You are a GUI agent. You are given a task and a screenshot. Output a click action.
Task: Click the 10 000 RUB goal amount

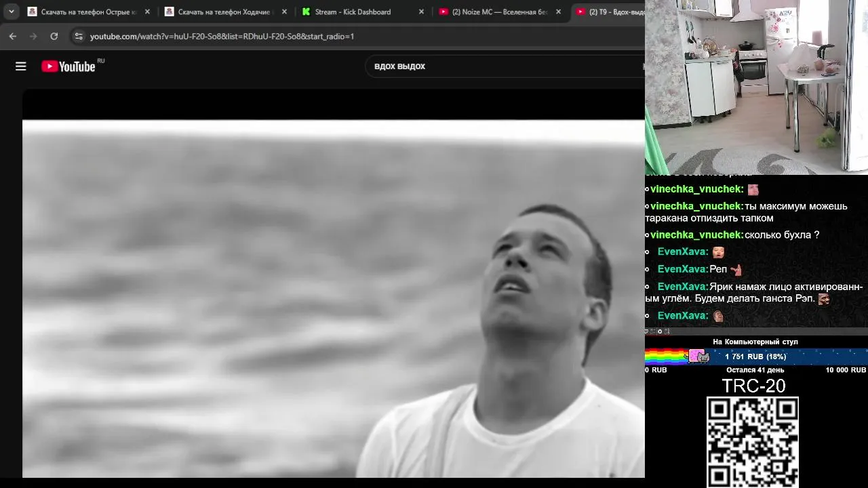846,370
